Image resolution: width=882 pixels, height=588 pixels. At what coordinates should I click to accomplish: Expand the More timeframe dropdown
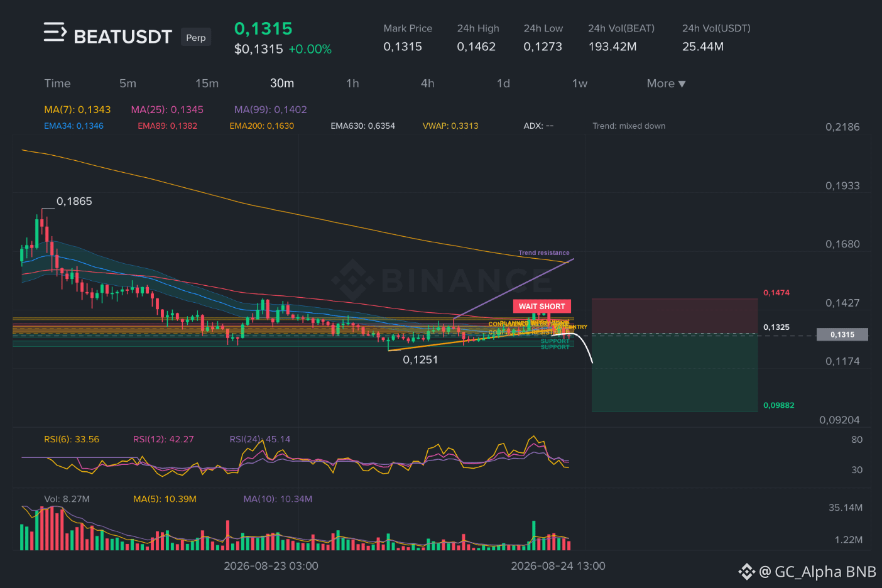pyautogui.click(x=666, y=84)
